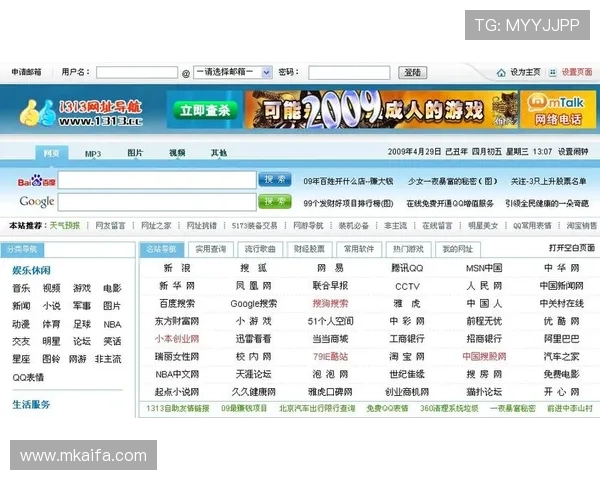Viewport: 600px width, 480px height.
Task: Switch to the 流行歌曲 tab
Action: [x=260, y=249]
